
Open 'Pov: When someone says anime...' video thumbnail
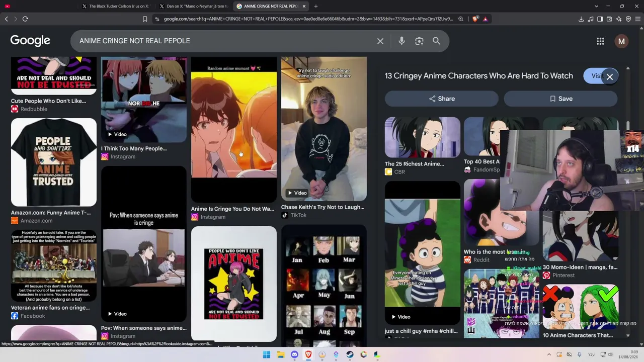pyautogui.click(x=144, y=244)
